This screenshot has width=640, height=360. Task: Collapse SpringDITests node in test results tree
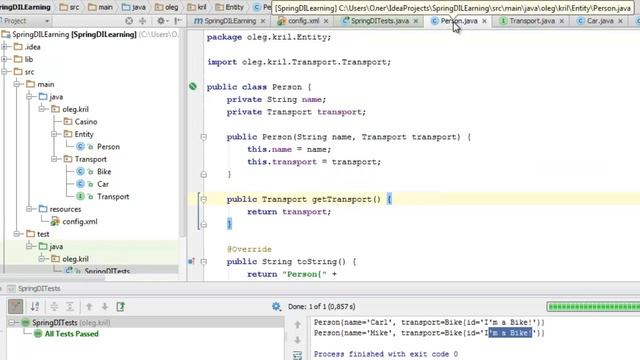[x=12, y=322]
